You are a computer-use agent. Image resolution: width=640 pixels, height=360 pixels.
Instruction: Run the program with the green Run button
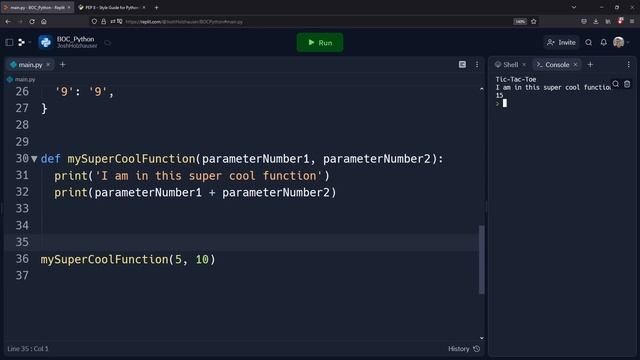click(x=320, y=42)
